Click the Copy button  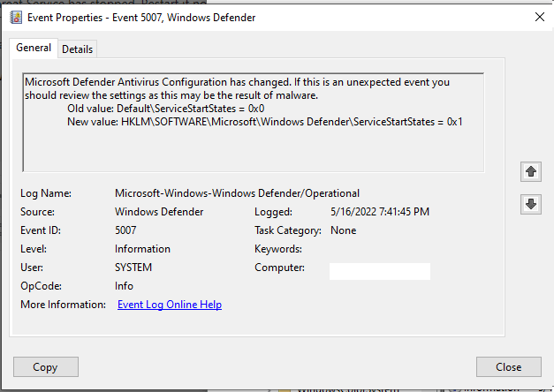46,367
